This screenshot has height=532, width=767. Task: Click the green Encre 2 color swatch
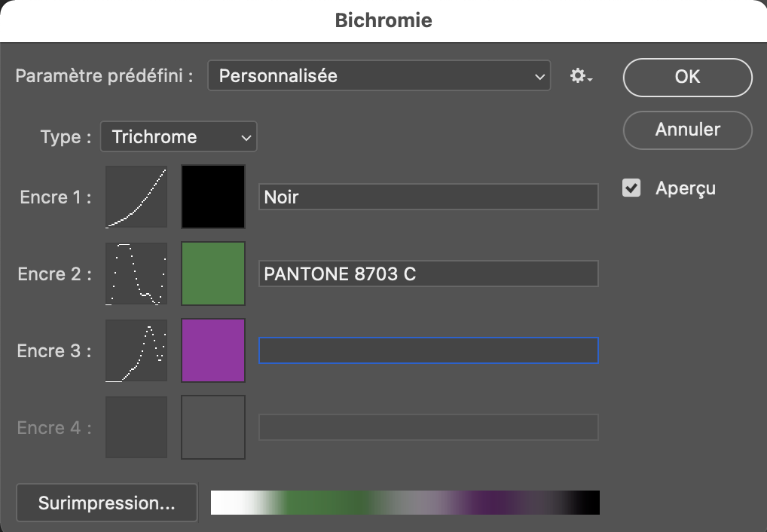click(213, 274)
